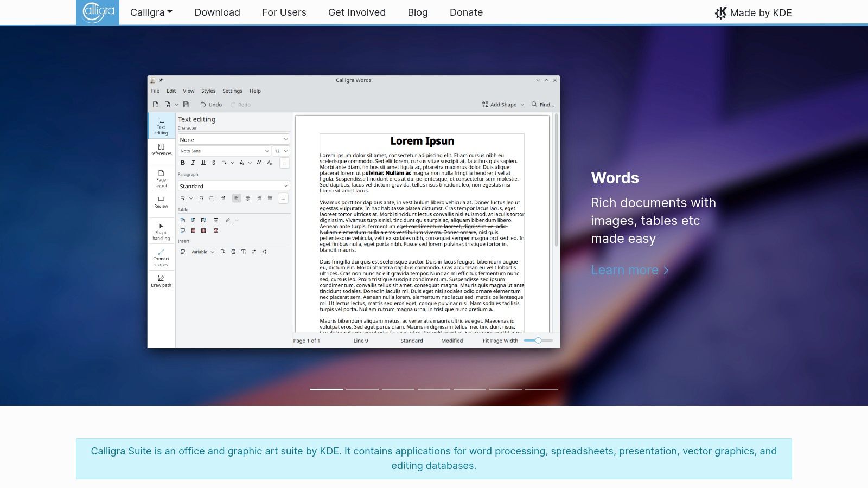
Task: Click the more options button in Paragraph row
Action: pyautogui.click(x=283, y=198)
